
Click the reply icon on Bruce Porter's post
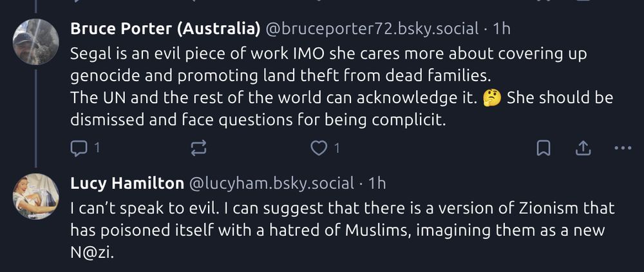pos(79,148)
